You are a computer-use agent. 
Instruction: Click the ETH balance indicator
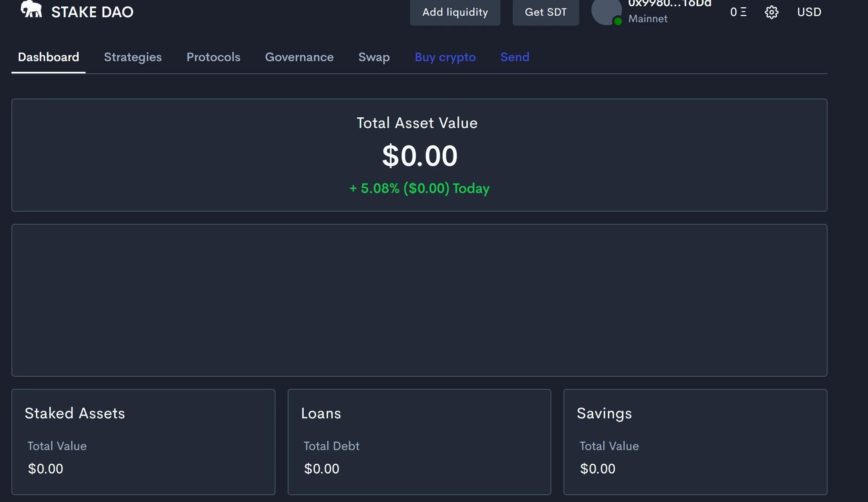pyautogui.click(x=738, y=12)
